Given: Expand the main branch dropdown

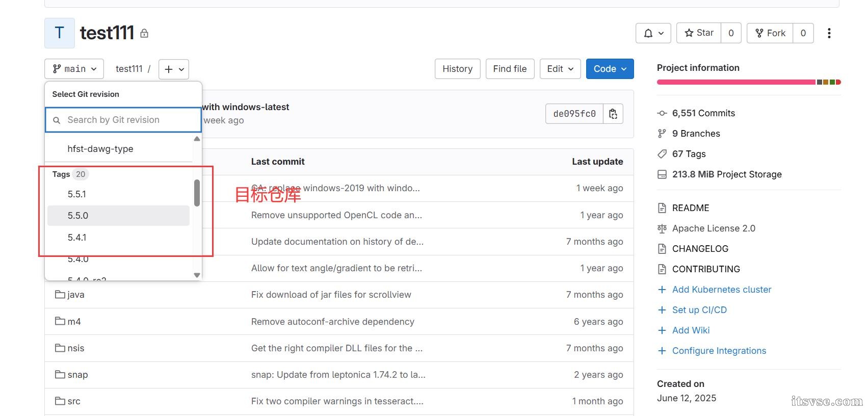Looking at the screenshot, I should (74, 69).
